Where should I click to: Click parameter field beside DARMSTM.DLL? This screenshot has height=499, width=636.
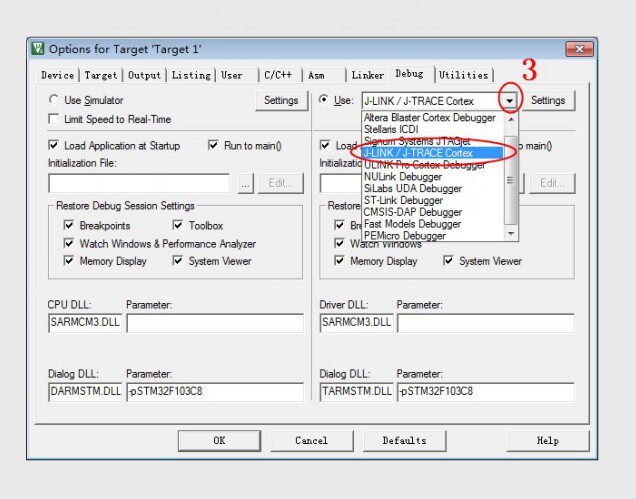point(215,392)
